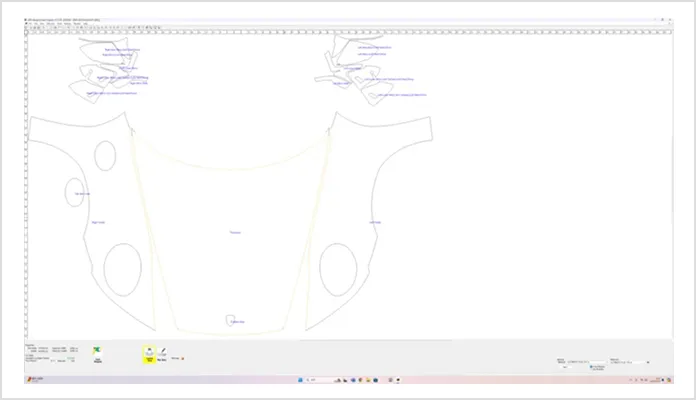Click the weather widget on the taskbar
This screenshot has height=400, width=696.
click(32, 381)
